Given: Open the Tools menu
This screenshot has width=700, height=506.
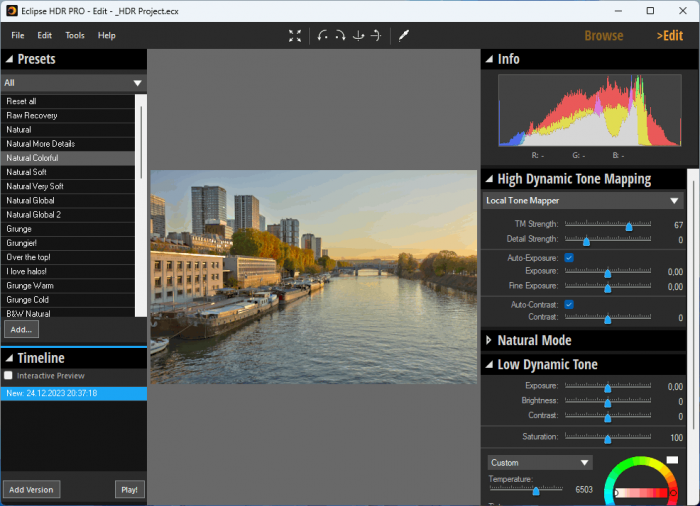Looking at the screenshot, I should pos(75,35).
